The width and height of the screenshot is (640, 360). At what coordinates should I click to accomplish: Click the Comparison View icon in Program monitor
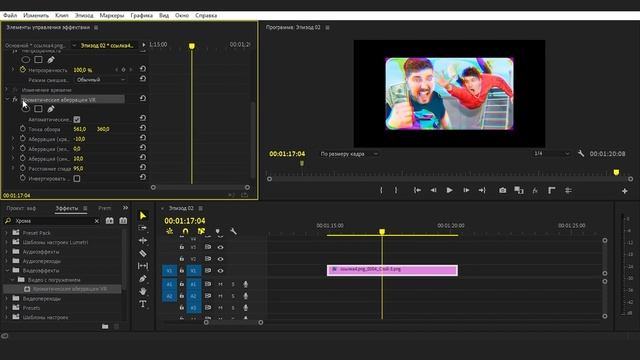coord(519,190)
